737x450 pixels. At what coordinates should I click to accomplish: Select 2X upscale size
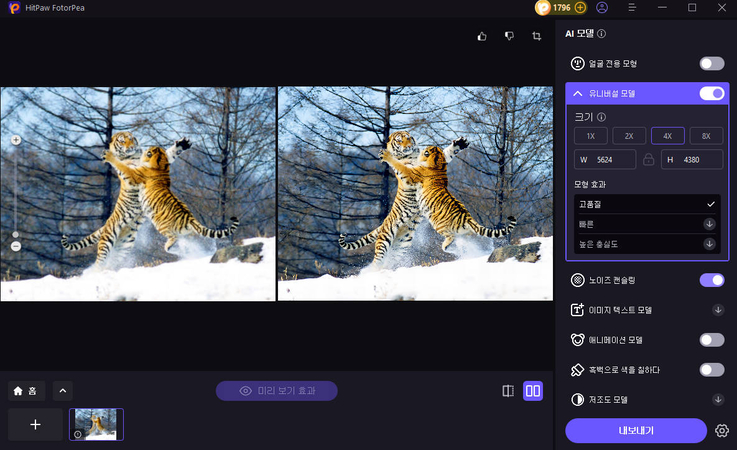[629, 136]
